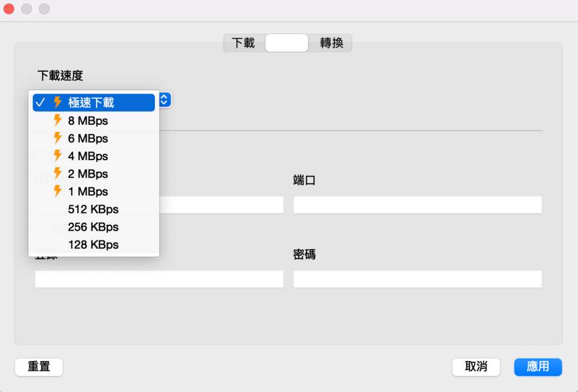This screenshot has height=392, width=578.
Task: Apply settings with 應用 button
Action: click(538, 367)
